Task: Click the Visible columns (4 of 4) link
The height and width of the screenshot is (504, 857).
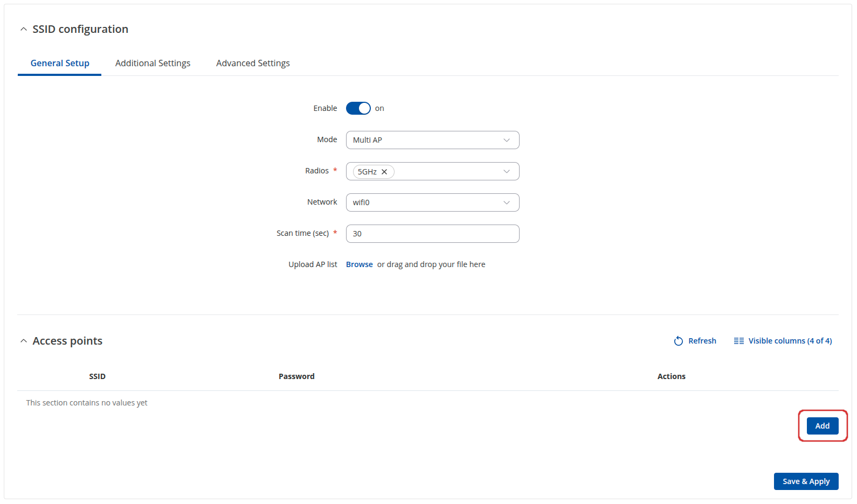Action: pos(790,341)
